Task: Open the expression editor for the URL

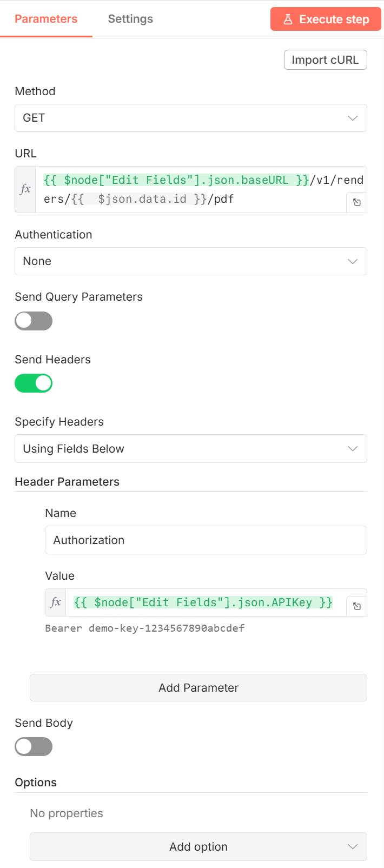Action: [356, 202]
